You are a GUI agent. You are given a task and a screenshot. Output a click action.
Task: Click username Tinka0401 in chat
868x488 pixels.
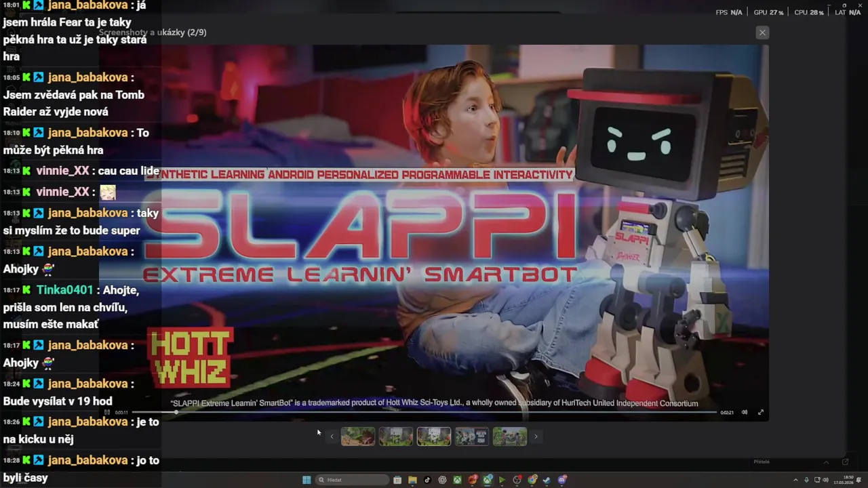[64, 290]
